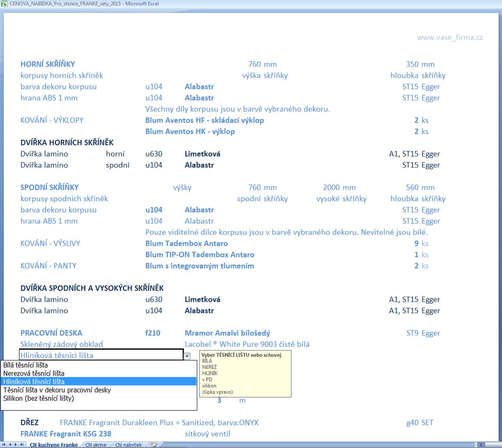
Task: Select 'DŘEZ' label cell
Action: tap(29, 423)
